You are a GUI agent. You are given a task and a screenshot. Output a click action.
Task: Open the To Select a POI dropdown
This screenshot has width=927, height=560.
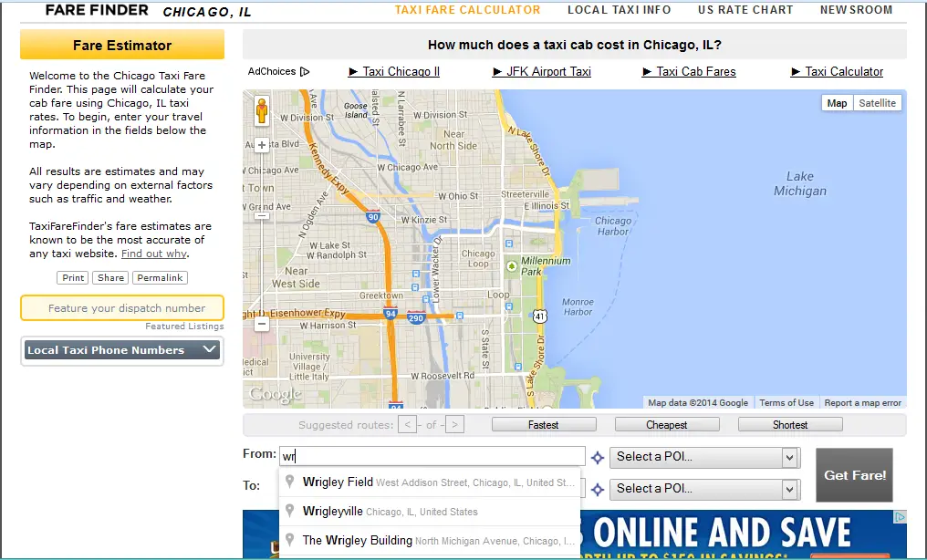pos(704,489)
